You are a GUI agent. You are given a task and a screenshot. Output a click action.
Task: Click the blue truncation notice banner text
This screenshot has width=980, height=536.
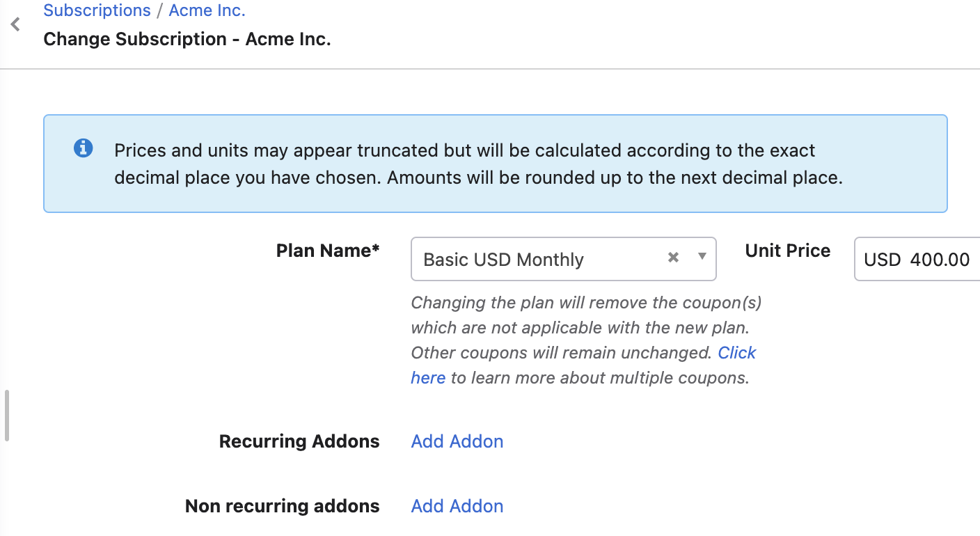point(478,164)
